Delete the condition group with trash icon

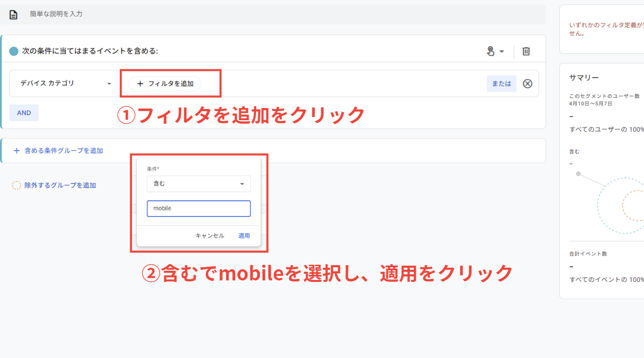pos(526,51)
